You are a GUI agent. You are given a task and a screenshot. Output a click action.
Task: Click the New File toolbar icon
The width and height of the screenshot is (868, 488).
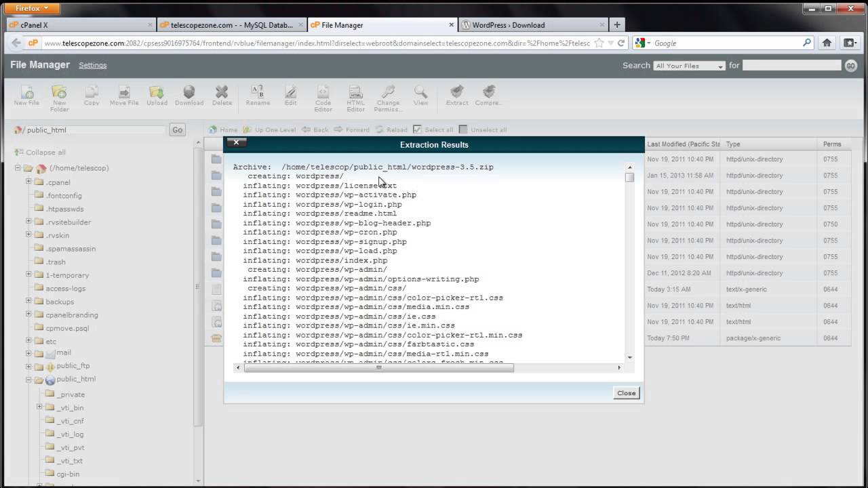coord(26,96)
